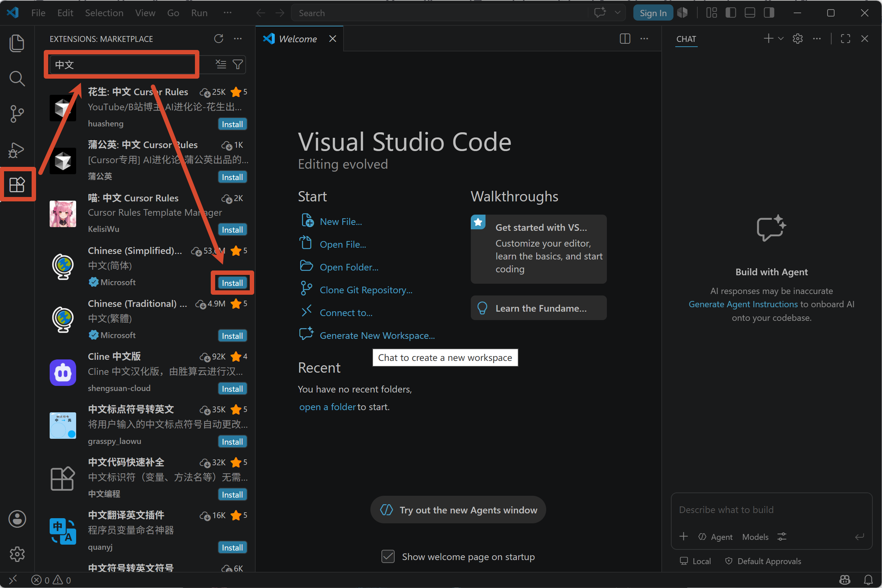Screen dimensions: 882x588
Task: Open the Models picker
Action: (755, 537)
